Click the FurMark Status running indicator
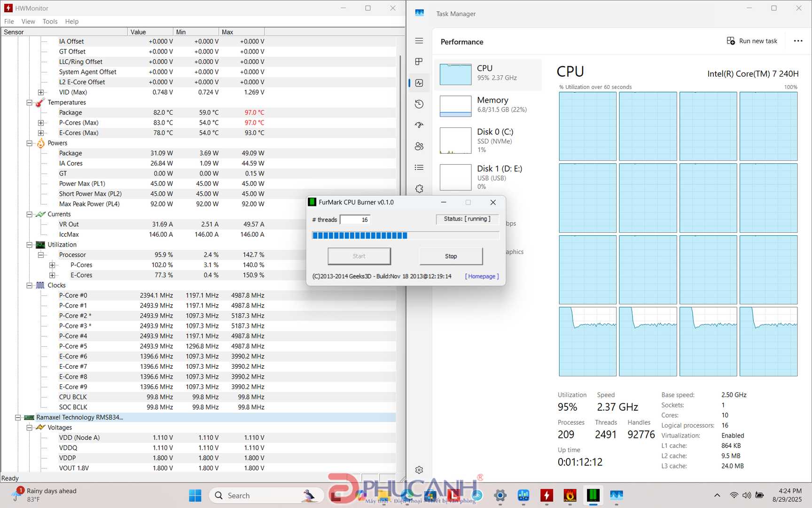Image resolution: width=812 pixels, height=508 pixels. point(467,219)
